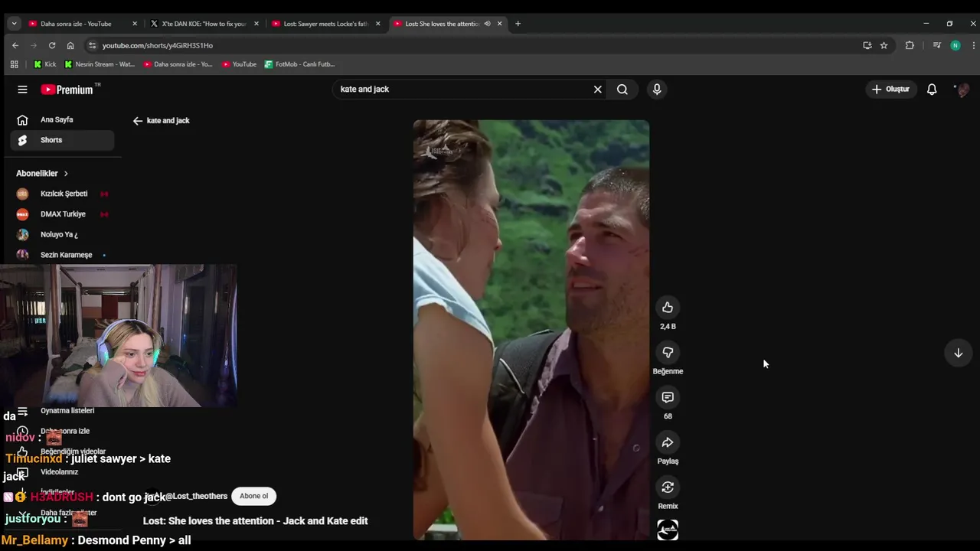Open the Kick bookmark

click(x=45, y=64)
